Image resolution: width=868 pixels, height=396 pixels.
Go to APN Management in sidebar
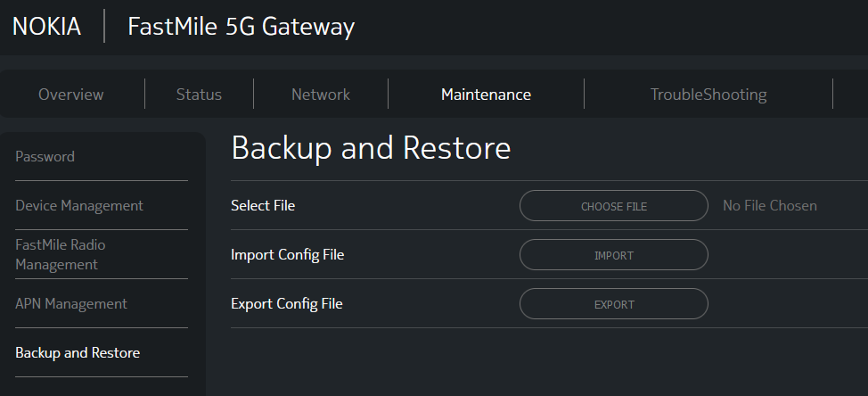click(x=71, y=304)
